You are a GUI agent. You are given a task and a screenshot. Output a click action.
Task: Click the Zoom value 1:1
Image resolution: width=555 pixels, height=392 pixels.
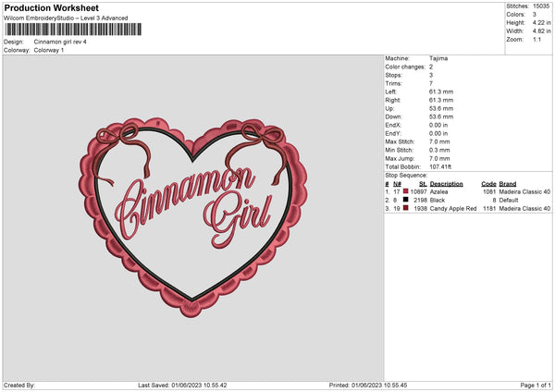tap(536, 40)
